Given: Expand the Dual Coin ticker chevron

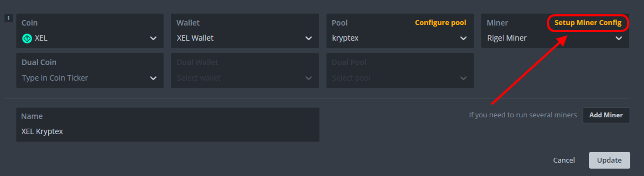Looking at the screenshot, I should 153,78.
